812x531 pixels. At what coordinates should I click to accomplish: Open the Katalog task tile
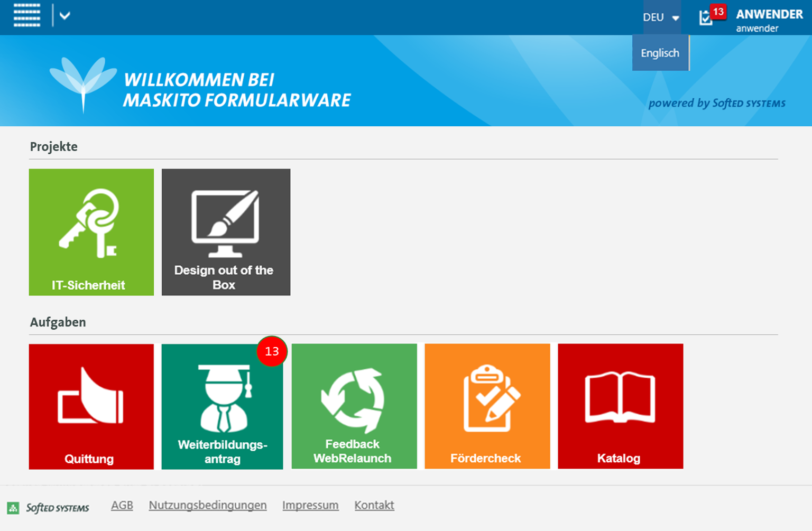621,406
